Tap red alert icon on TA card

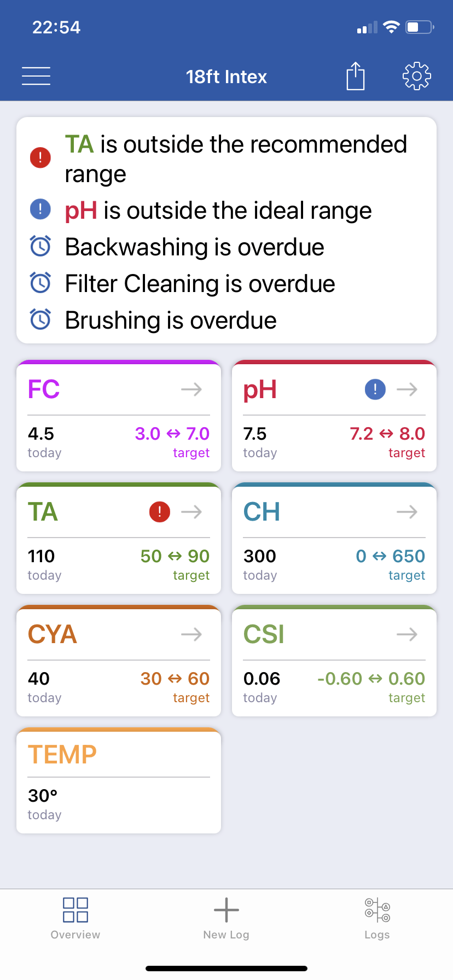click(160, 512)
